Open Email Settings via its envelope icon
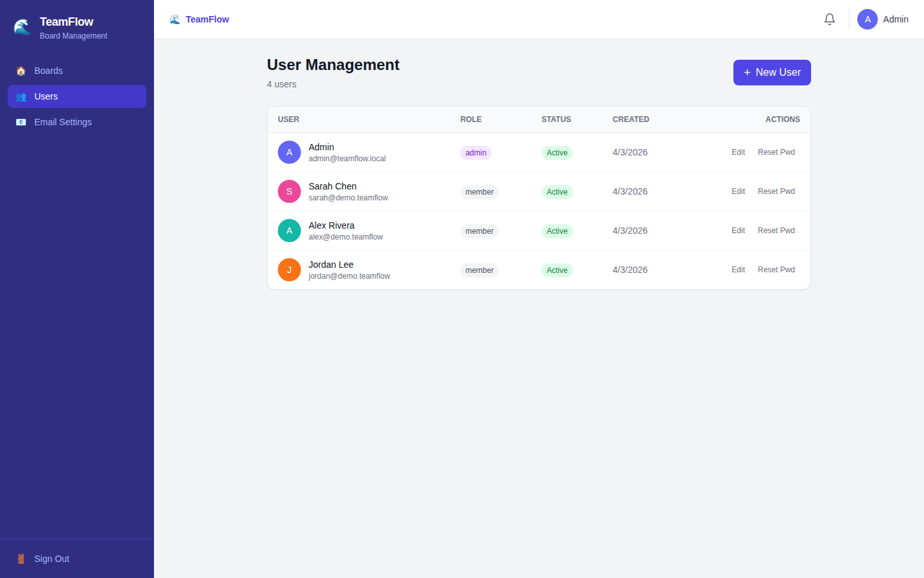The image size is (924, 578). (x=21, y=122)
